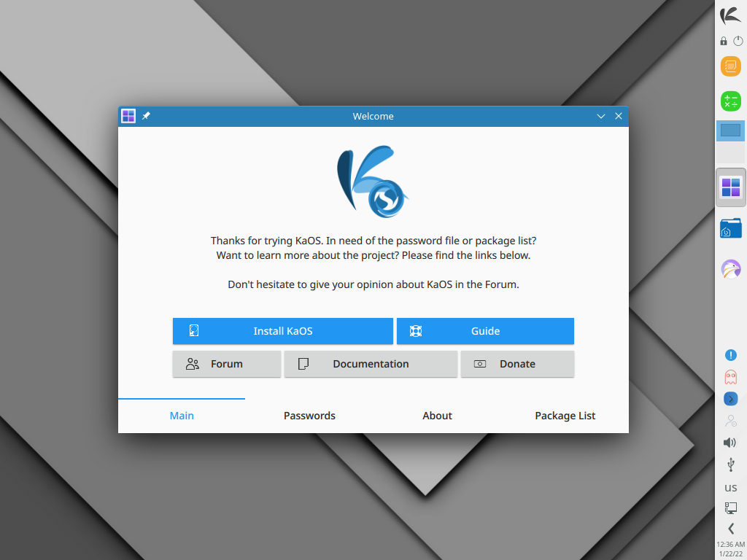This screenshot has height=560, width=747.
Task: Open the Guide button
Action: click(485, 331)
